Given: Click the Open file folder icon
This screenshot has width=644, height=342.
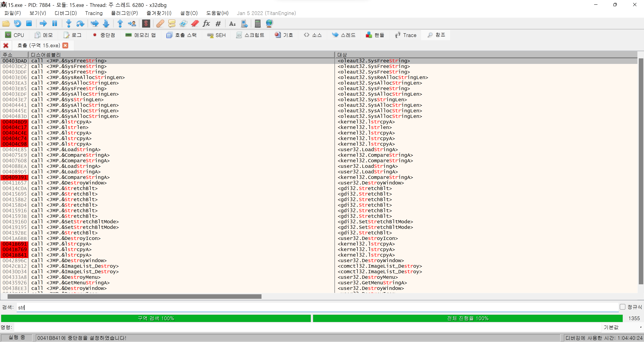Looking at the screenshot, I should click(6, 24).
